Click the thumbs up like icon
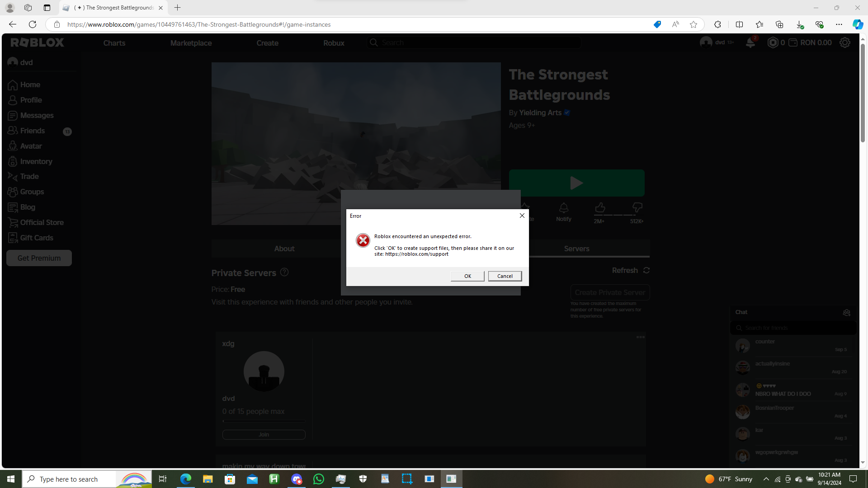This screenshot has height=488, width=868. [600, 208]
